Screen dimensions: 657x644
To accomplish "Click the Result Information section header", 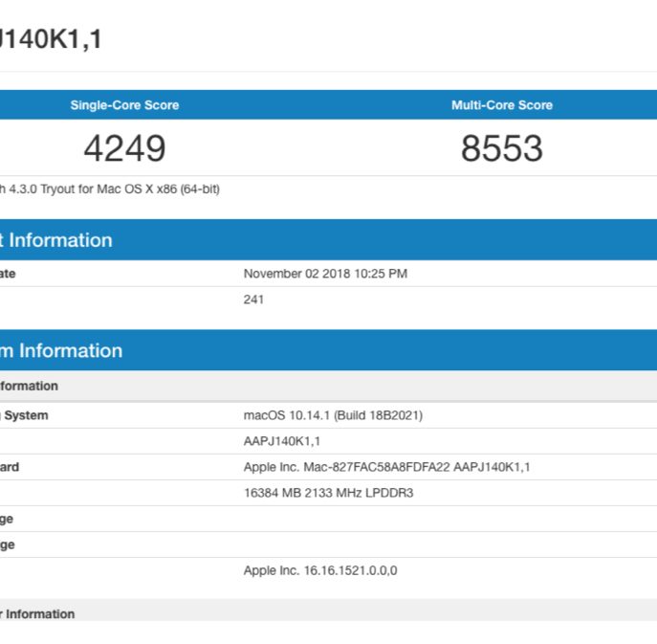I will (57, 240).
